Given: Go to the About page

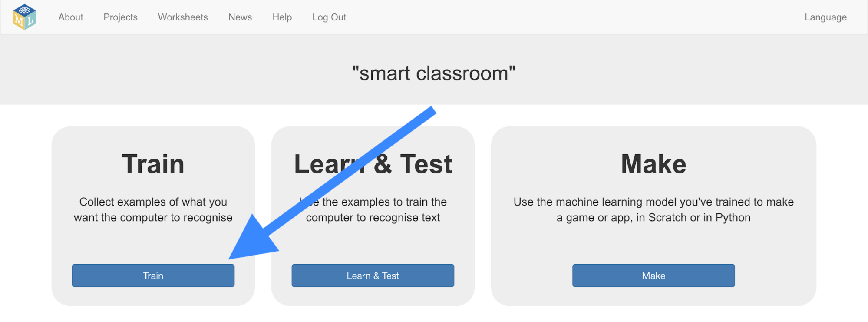Looking at the screenshot, I should 70,17.
